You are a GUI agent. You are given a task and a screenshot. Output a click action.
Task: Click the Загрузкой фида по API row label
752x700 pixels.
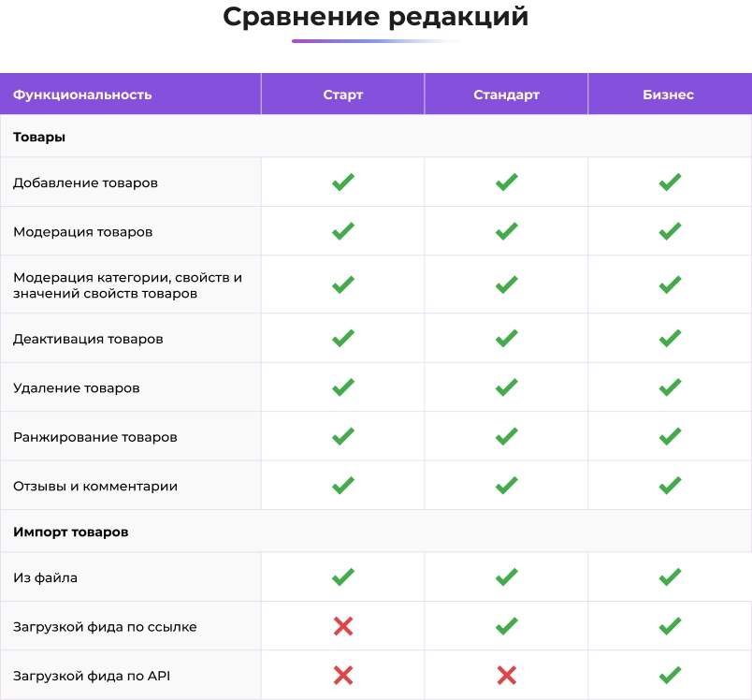(92, 676)
